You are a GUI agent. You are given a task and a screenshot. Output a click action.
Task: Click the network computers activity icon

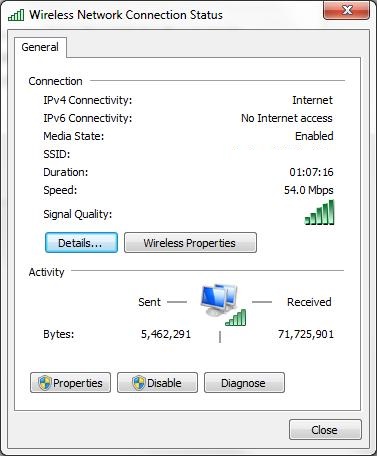[223, 305]
